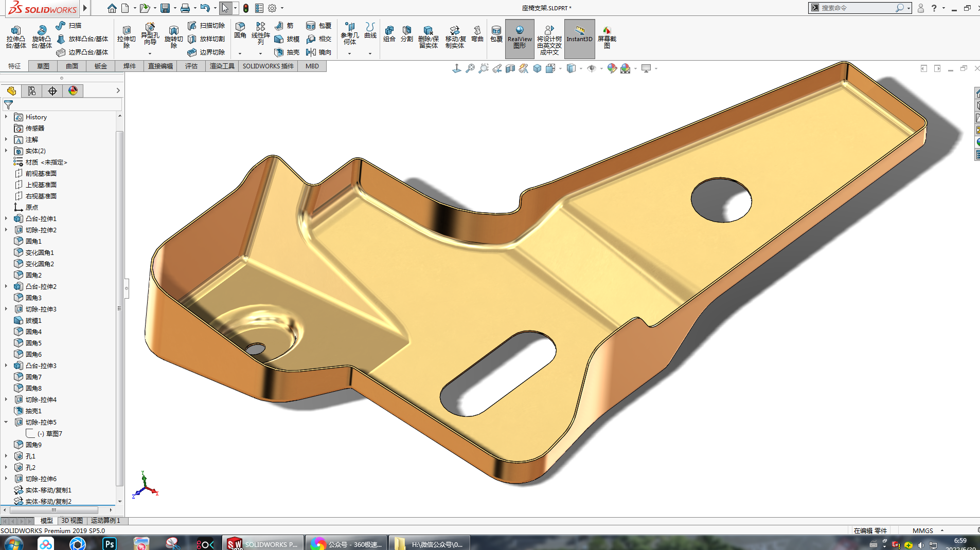Open the Photoshop icon in the taskbar
The image size is (980, 550).
(109, 544)
